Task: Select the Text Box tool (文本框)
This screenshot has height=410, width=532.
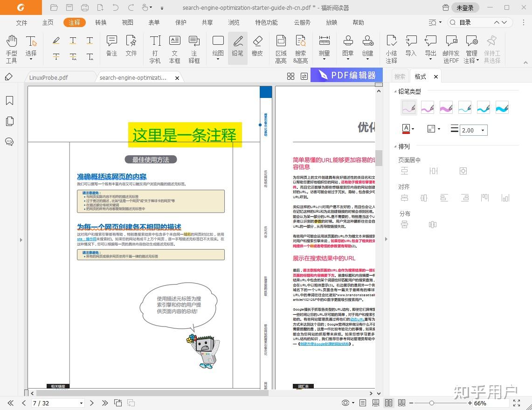Action: click(x=175, y=49)
